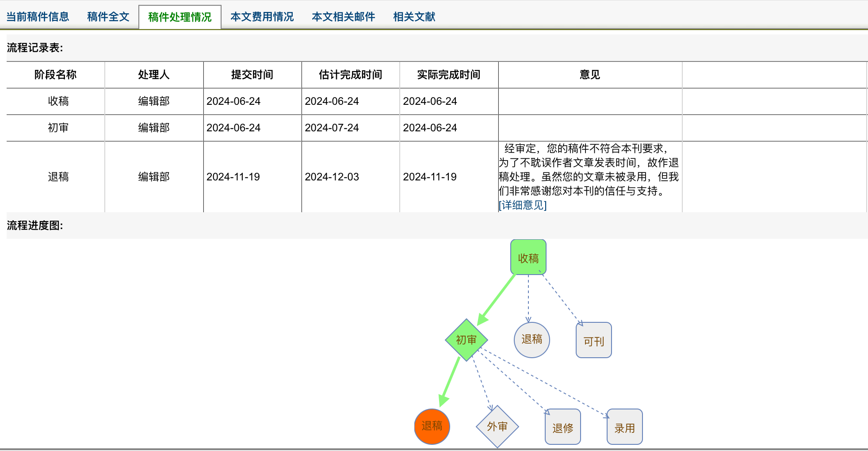Click the 意见 column header
The height and width of the screenshot is (451, 868).
click(590, 75)
